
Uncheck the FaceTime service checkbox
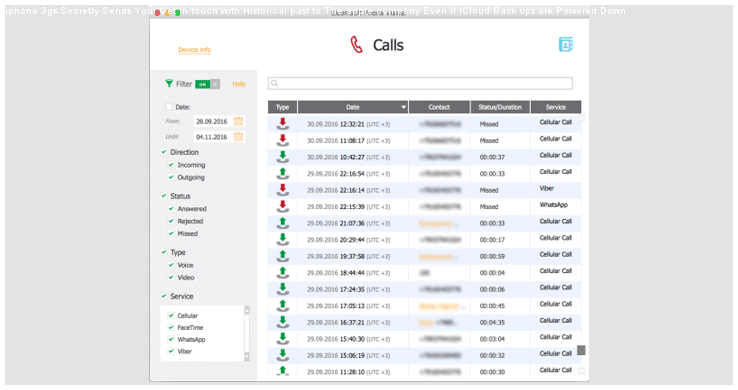171,327
